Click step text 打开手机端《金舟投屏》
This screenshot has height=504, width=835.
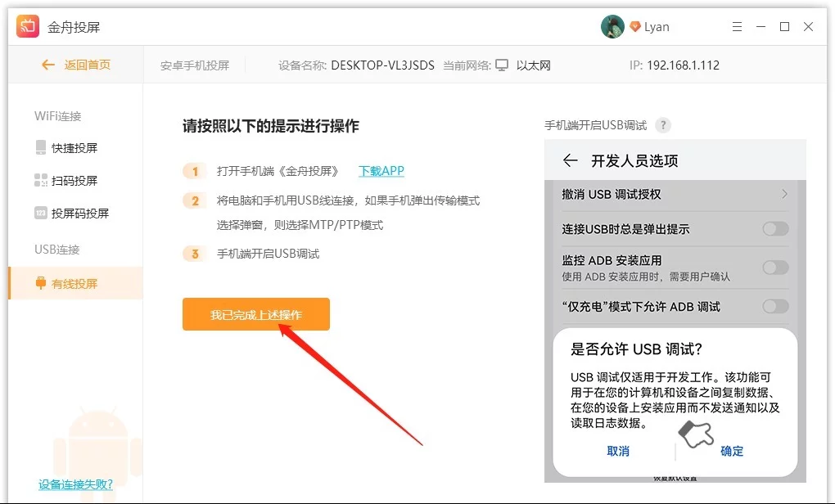(x=278, y=171)
